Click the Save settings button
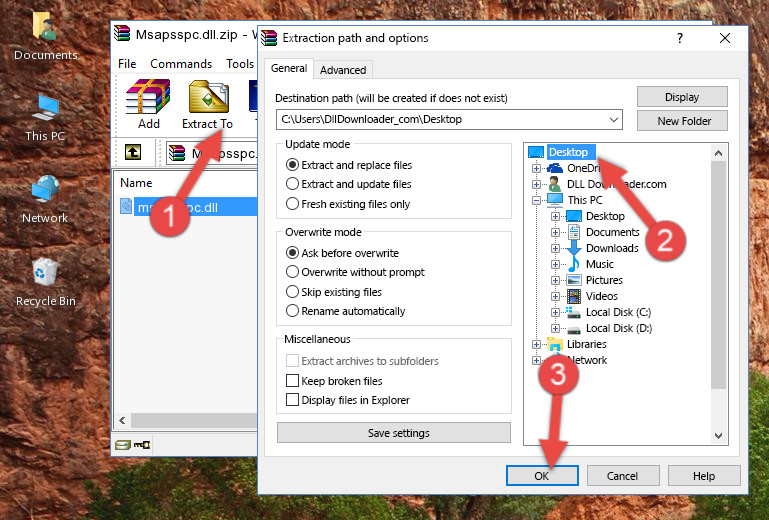The image size is (769, 520). tap(394, 433)
